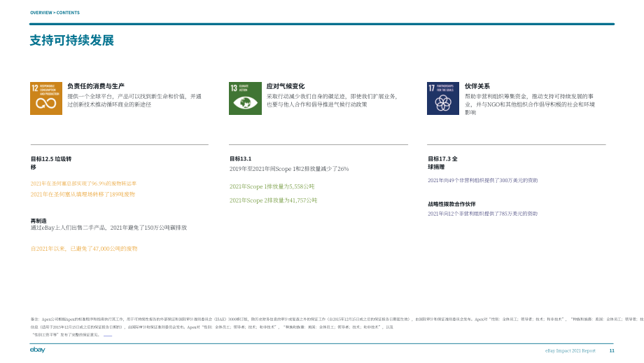
Task: Open the CONTENTS breadcrumb link
Action: click(68, 13)
